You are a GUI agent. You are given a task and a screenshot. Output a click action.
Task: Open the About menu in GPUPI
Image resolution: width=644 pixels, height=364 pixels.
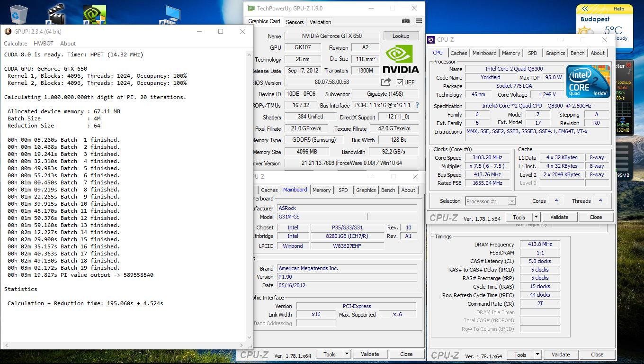pyautogui.click(x=68, y=43)
